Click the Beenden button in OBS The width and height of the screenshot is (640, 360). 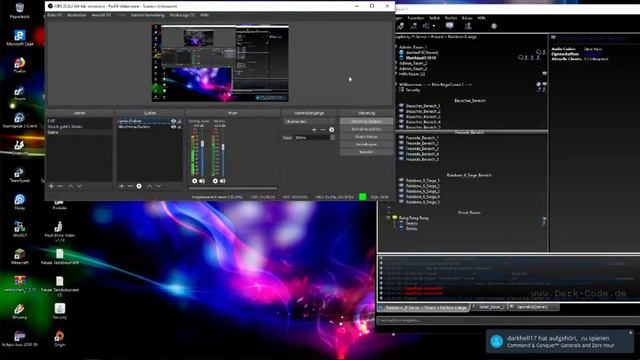point(366,152)
